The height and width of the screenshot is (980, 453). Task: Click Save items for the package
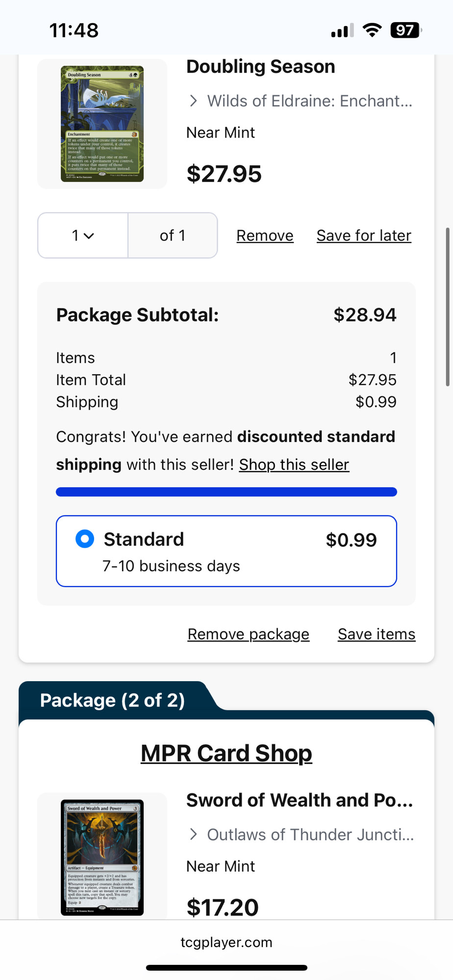377,634
